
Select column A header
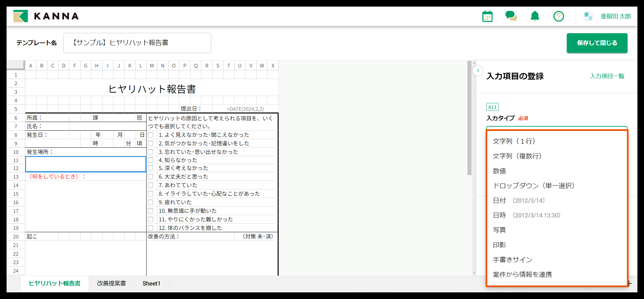coord(31,66)
